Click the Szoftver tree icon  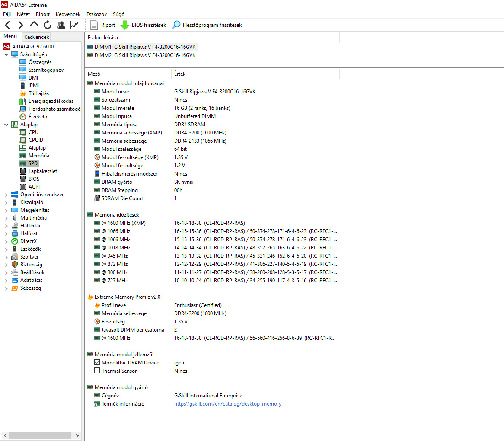click(14, 257)
